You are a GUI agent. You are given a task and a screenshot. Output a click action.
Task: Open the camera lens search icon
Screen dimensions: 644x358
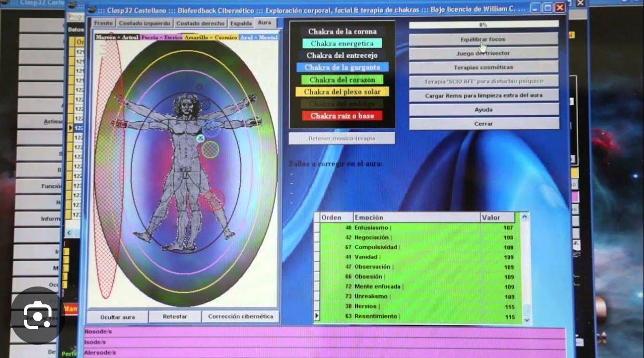(x=37, y=315)
